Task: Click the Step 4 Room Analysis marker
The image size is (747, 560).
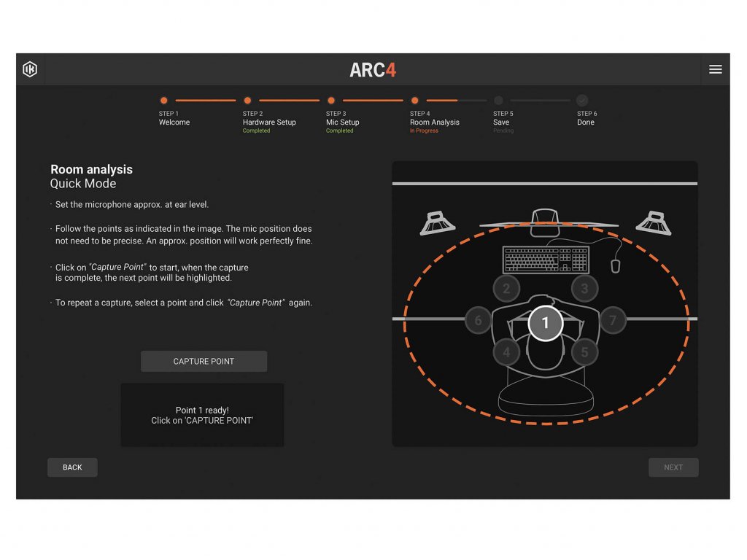Action: tap(414, 101)
